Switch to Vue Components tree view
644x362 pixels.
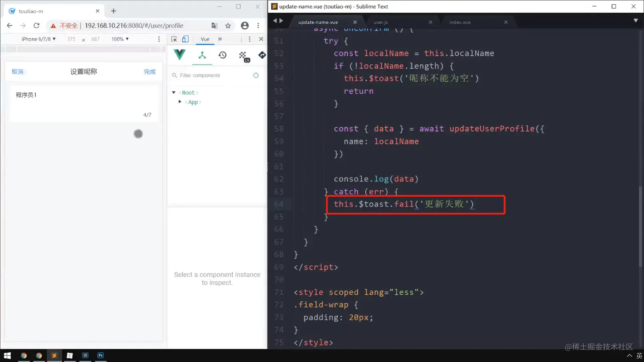point(202,55)
